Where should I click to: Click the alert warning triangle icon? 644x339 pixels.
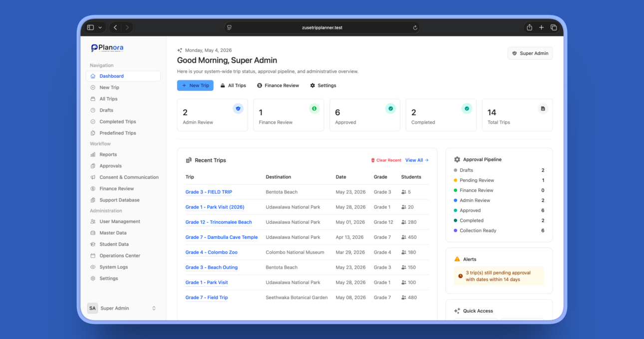457,259
